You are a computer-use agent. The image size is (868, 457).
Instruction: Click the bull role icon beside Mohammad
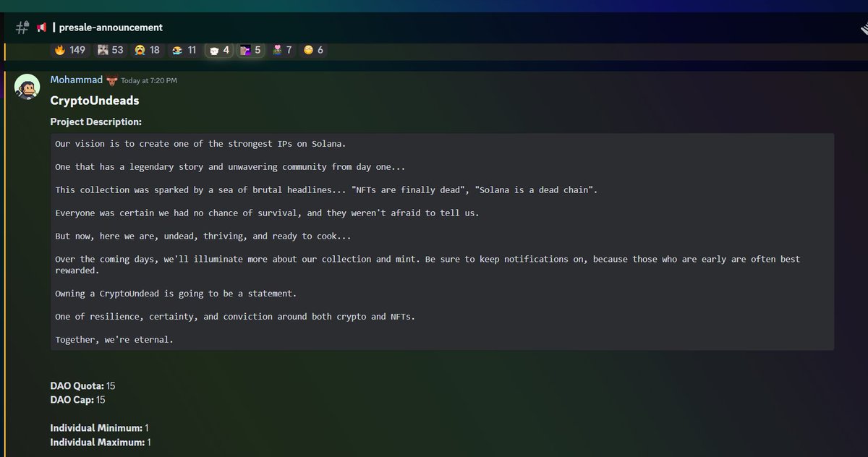[x=111, y=80]
